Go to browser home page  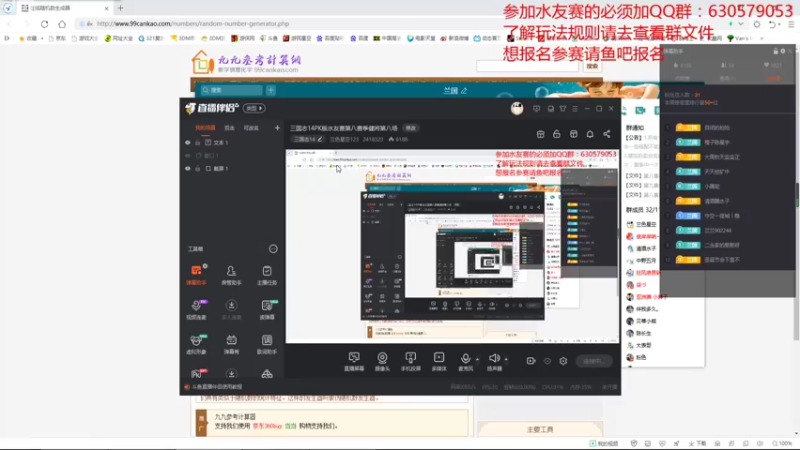pyautogui.click(x=62, y=24)
